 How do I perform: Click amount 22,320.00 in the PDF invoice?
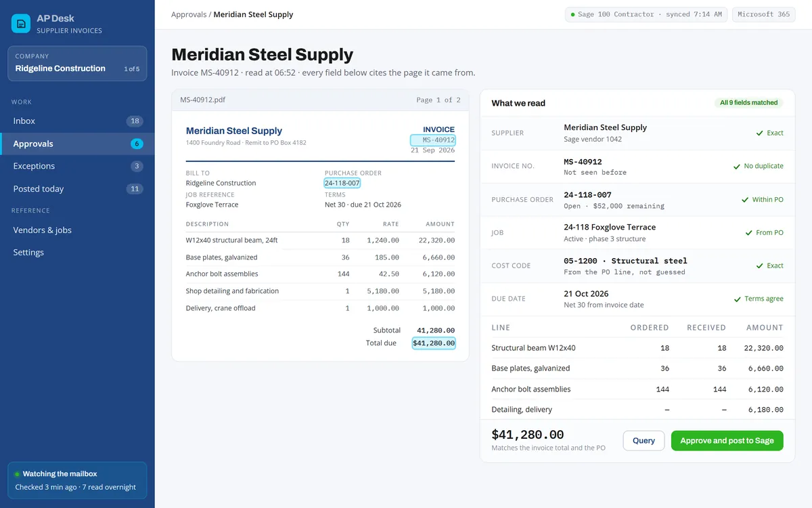point(436,240)
